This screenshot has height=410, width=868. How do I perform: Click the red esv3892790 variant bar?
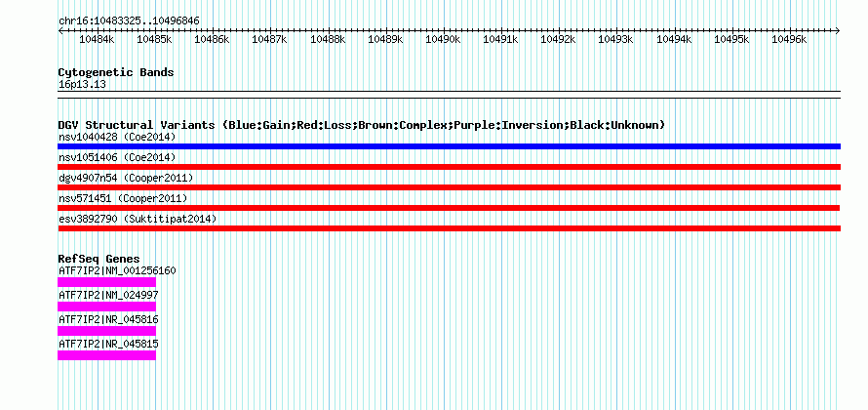click(449, 228)
